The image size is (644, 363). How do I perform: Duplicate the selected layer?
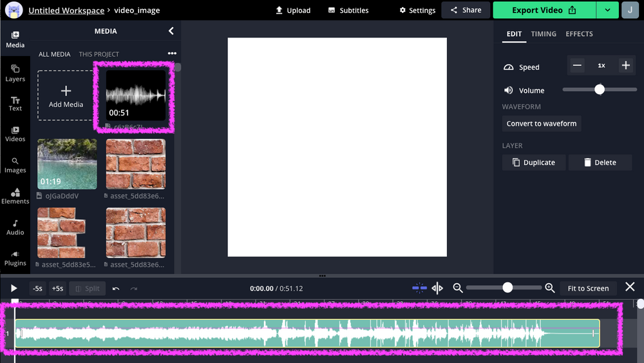tap(533, 162)
